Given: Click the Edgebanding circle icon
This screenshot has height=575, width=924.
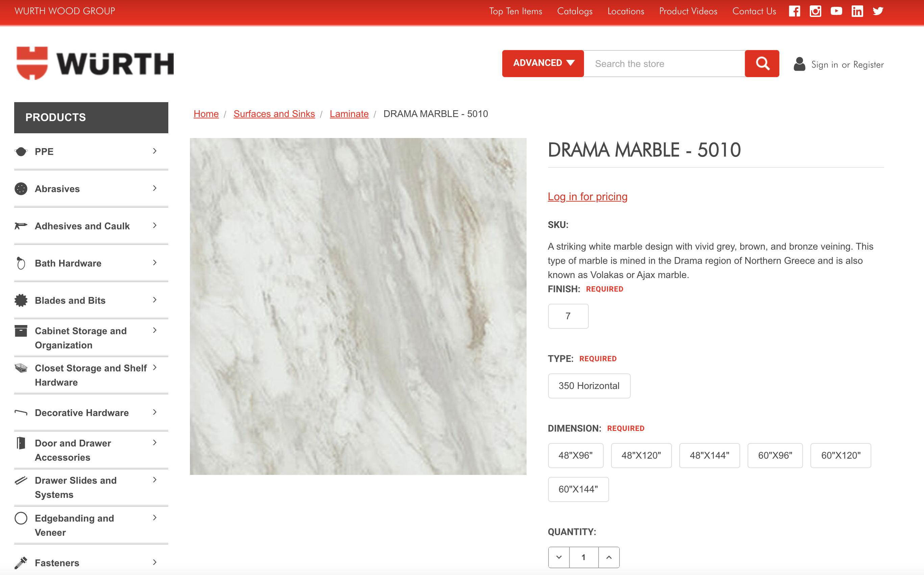Looking at the screenshot, I should [x=21, y=518].
